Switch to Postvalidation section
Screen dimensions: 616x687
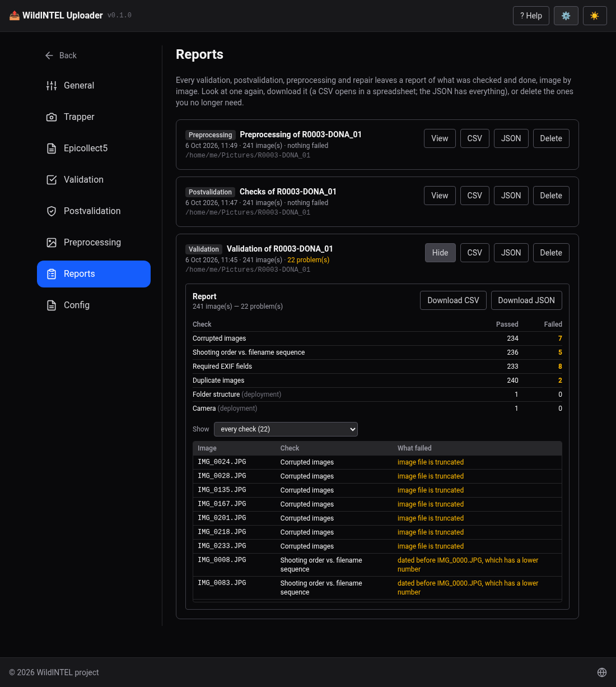[94, 211]
